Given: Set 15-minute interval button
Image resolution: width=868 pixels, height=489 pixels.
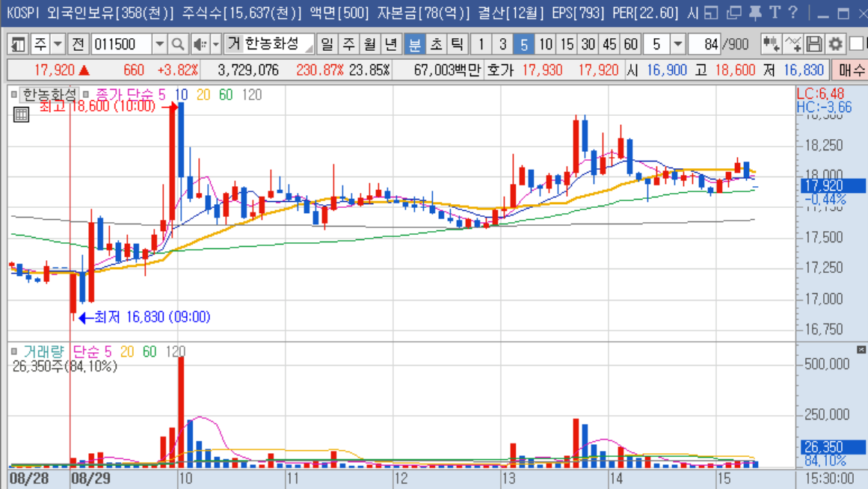Looking at the screenshot, I should 567,44.
